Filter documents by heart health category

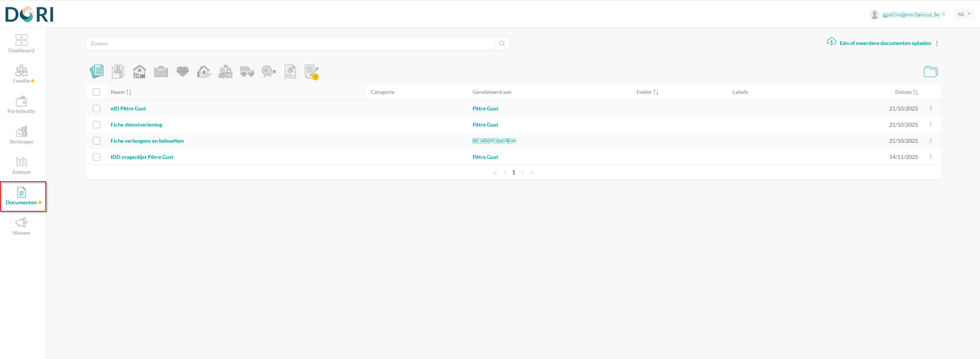point(182,72)
